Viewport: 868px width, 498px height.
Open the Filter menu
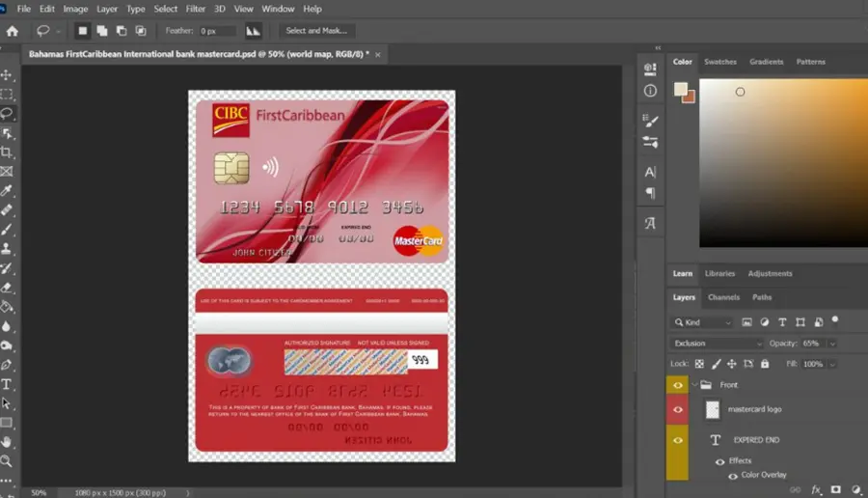[196, 9]
